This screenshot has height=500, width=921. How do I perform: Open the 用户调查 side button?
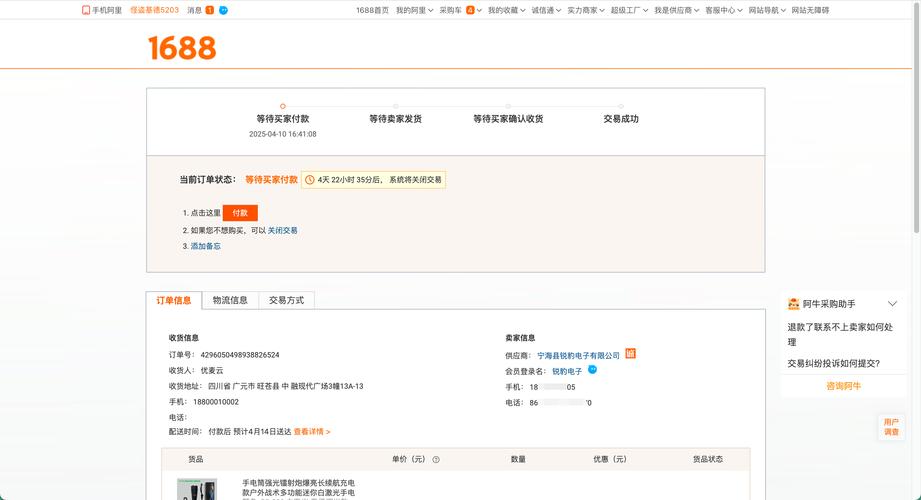tap(891, 427)
